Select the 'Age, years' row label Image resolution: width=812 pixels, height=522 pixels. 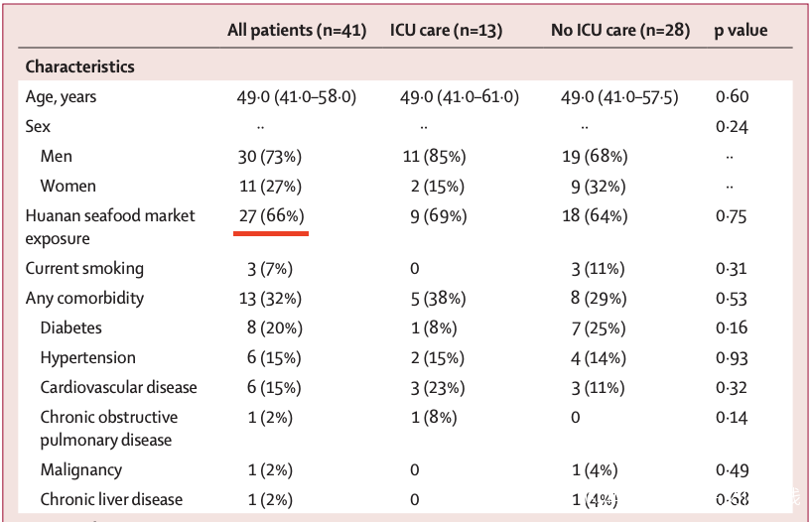(62, 97)
